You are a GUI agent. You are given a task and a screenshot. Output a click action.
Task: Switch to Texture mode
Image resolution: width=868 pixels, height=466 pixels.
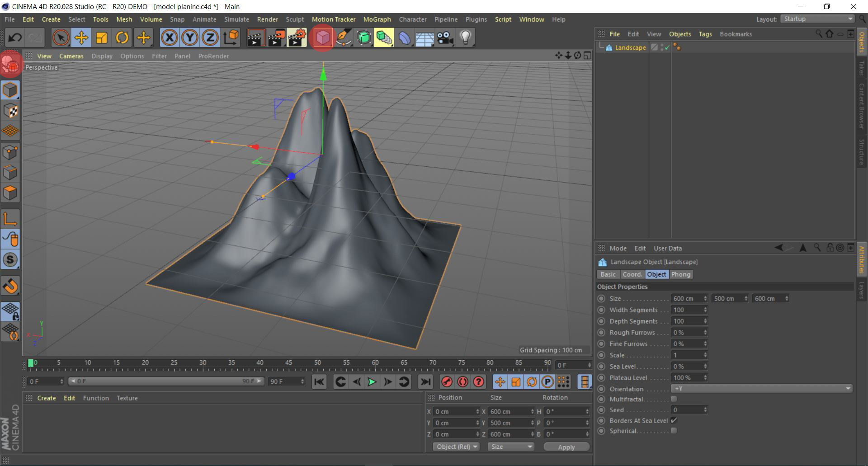tap(10, 111)
